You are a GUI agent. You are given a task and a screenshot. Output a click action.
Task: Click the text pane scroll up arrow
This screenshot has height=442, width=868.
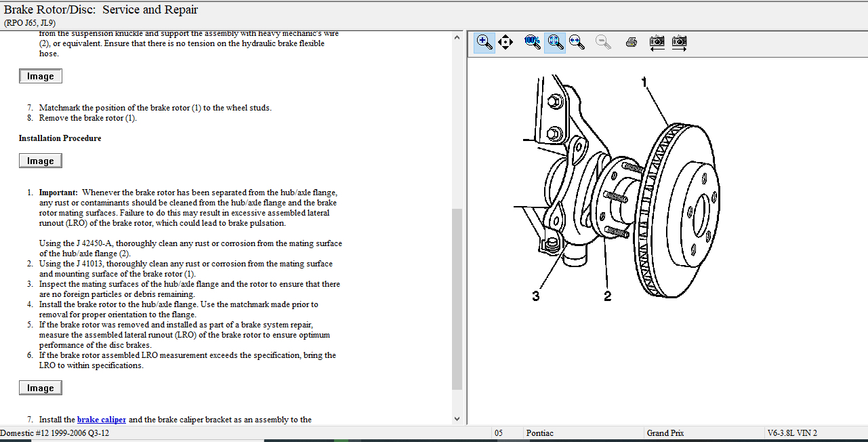457,37
